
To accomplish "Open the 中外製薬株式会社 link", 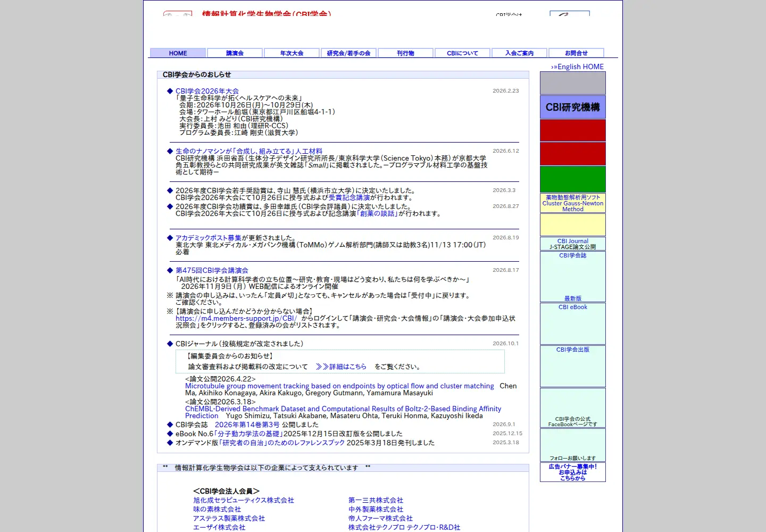I will point(376,509).
